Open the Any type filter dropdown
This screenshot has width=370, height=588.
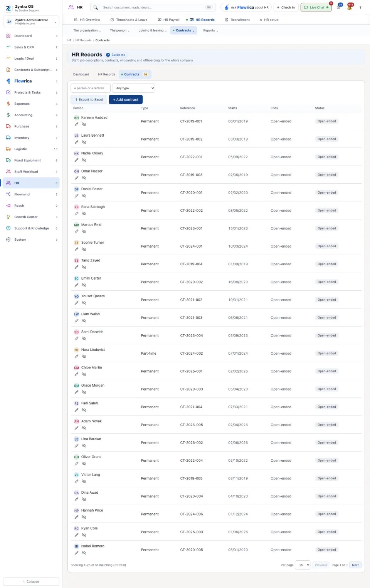(134, 88)
